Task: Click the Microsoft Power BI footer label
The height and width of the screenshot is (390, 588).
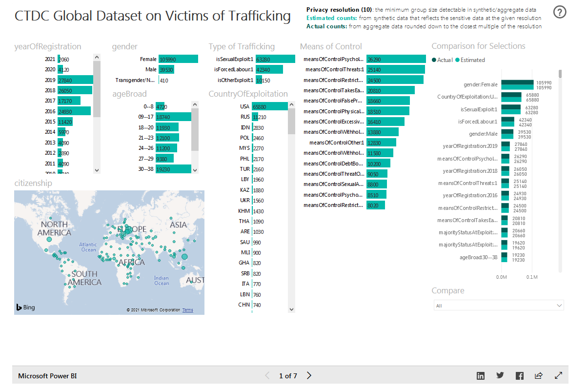Action: (47, 376)
